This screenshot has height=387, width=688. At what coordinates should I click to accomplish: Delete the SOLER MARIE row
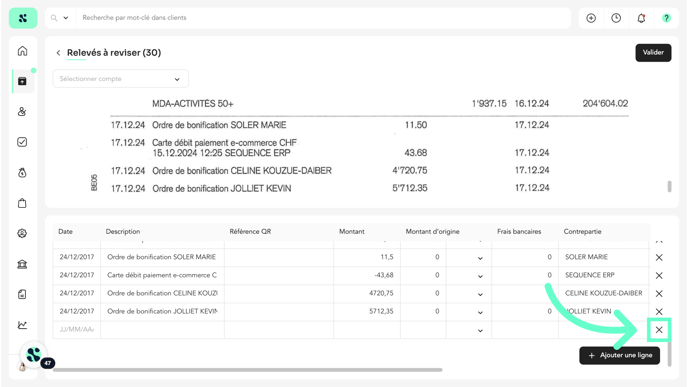(659, 258)
